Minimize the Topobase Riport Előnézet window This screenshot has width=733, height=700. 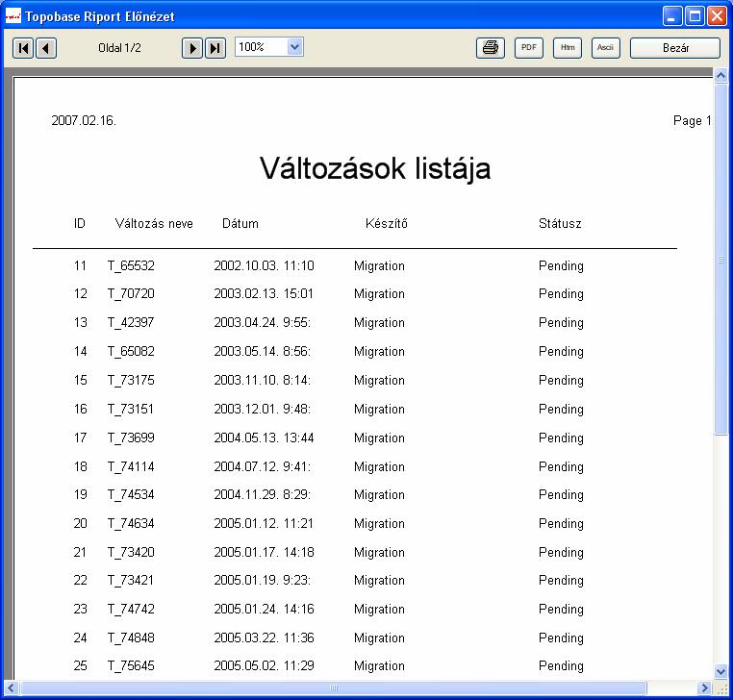672,16
